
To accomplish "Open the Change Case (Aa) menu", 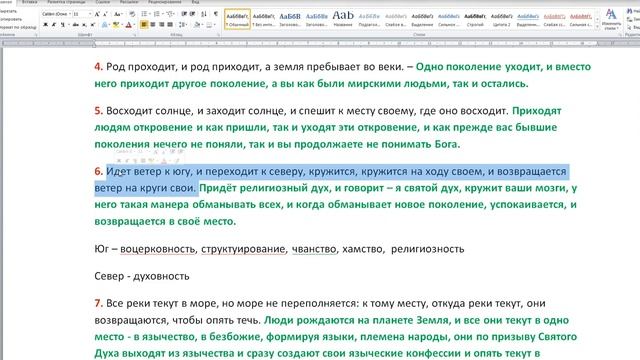I will (x=118, y=14).
